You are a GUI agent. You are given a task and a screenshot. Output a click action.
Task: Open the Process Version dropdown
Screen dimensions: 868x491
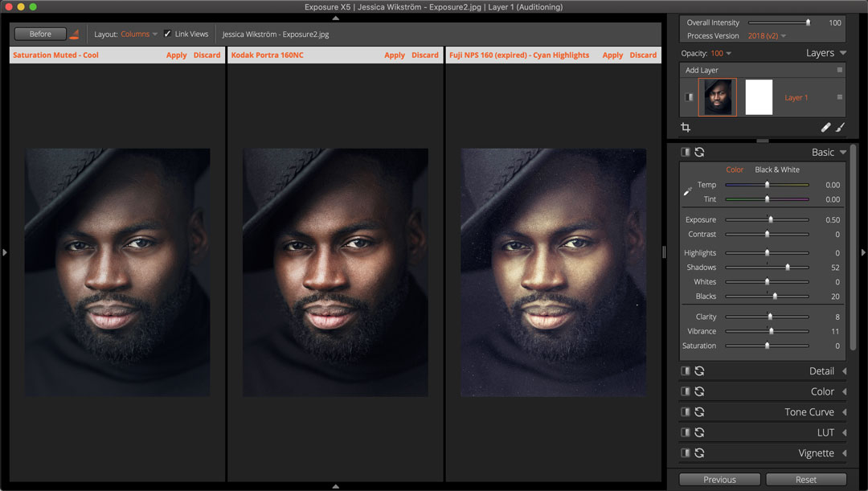[767, 36]
